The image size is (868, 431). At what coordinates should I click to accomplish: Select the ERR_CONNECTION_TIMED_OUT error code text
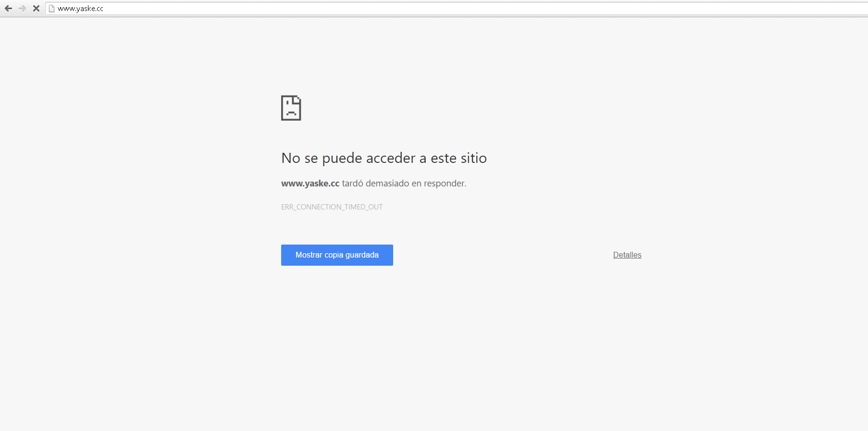332,207
